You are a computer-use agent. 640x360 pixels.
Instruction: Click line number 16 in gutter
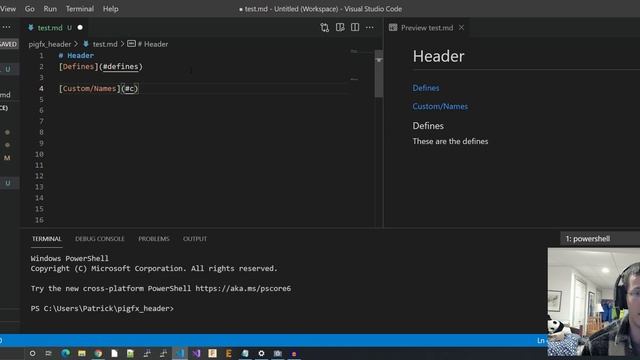[x=39, y=220]
